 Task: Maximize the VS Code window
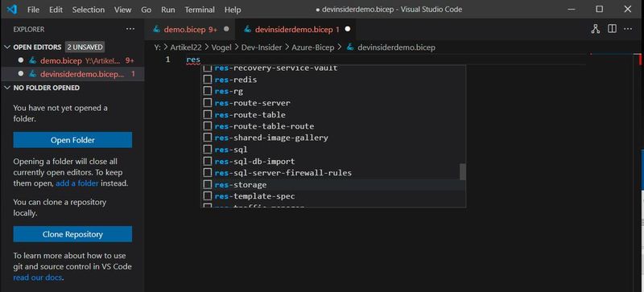[x=600, y=9]
